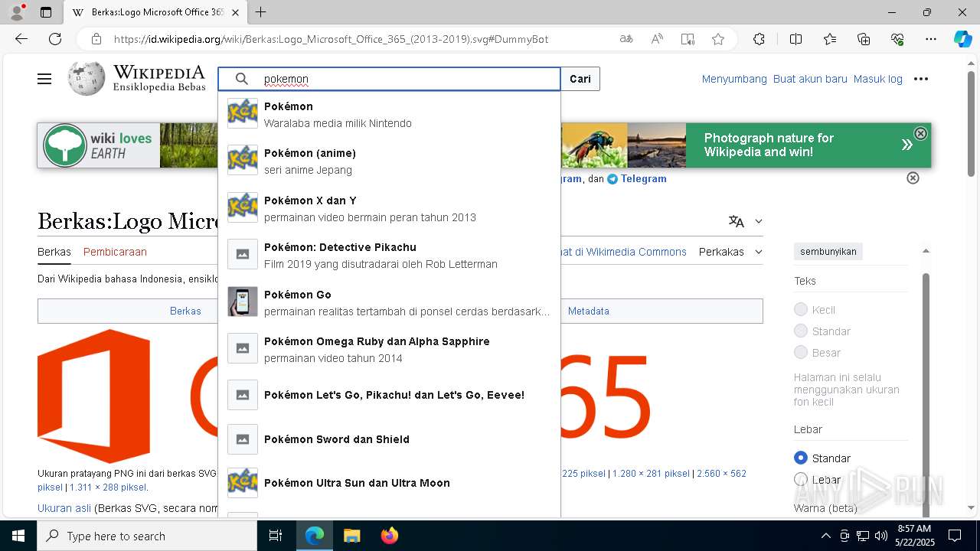This screenshot has height=551, width=980.
Task: Click the translate page icon in address bar
Action: coord(626,39)
